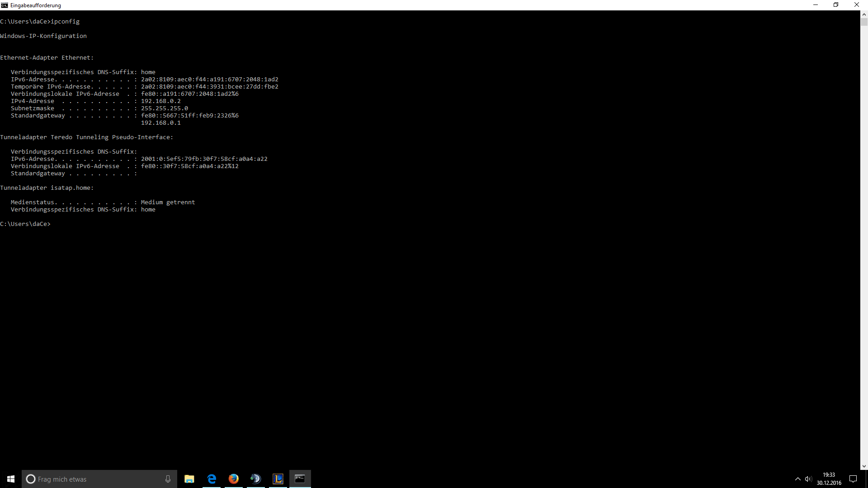Restore down the Eingabeaufforderung window

836,5
